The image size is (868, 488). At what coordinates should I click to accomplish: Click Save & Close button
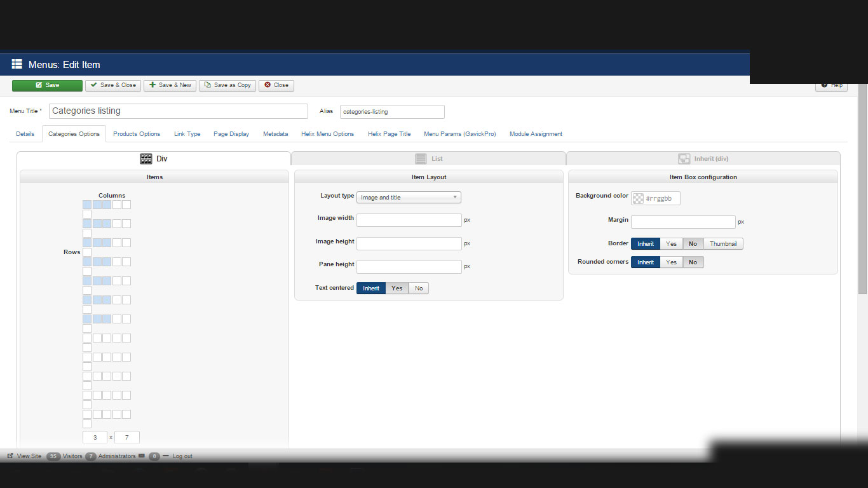[x=113, y=85]
